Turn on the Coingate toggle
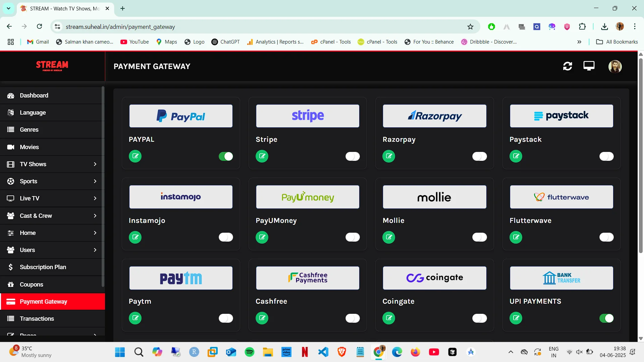Viewport: 644px width, 362px height. pos(480,318)
